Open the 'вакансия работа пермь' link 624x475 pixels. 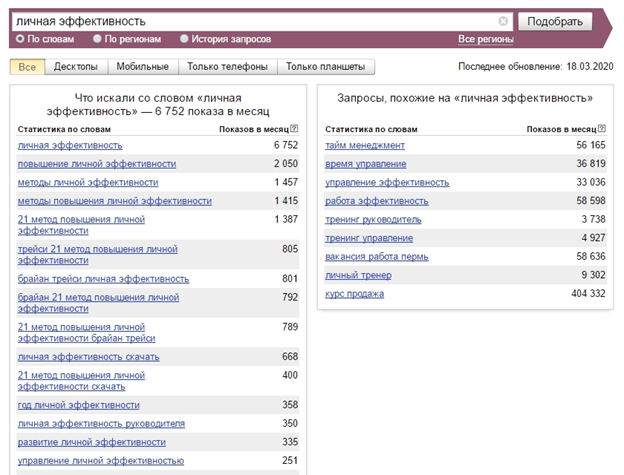coord(377,256)
